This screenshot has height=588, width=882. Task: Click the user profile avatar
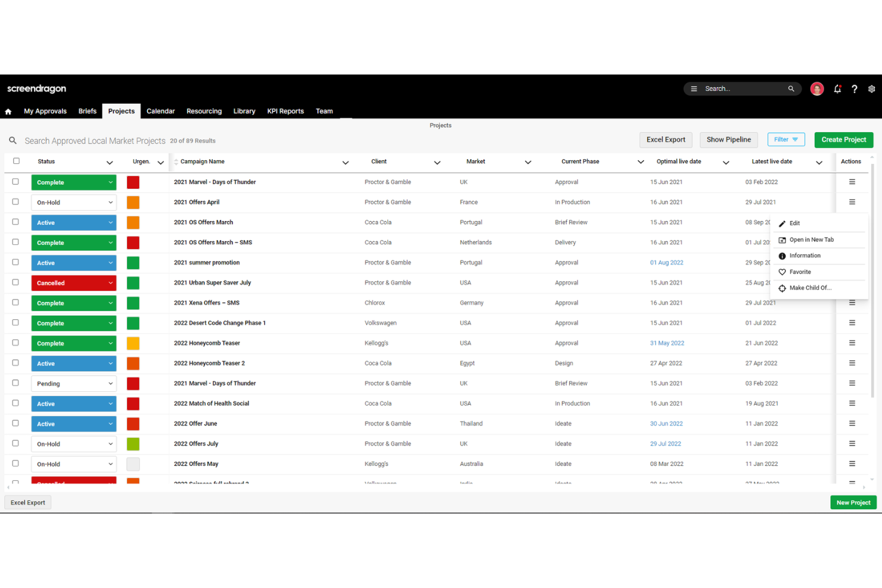pyautogui.click(x=816, y=88)
